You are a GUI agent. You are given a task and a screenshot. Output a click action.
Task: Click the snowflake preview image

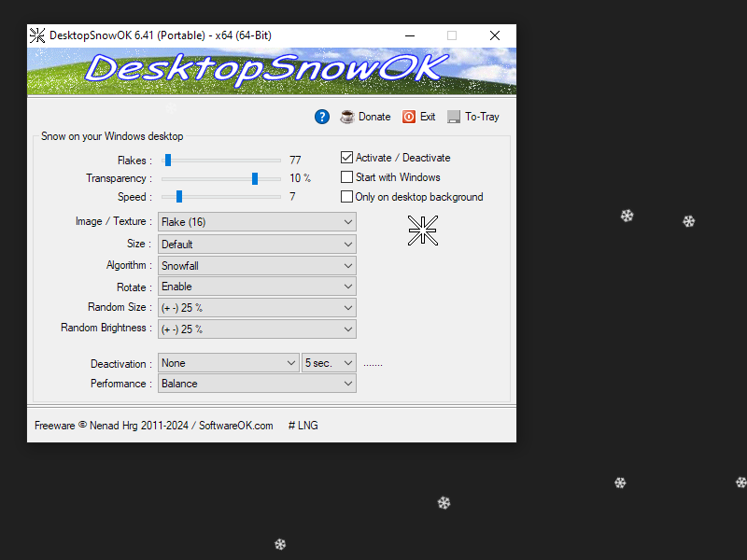[422, 231]
